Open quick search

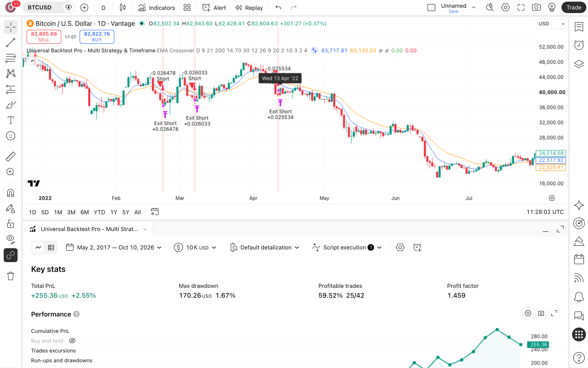click(490, 8)
